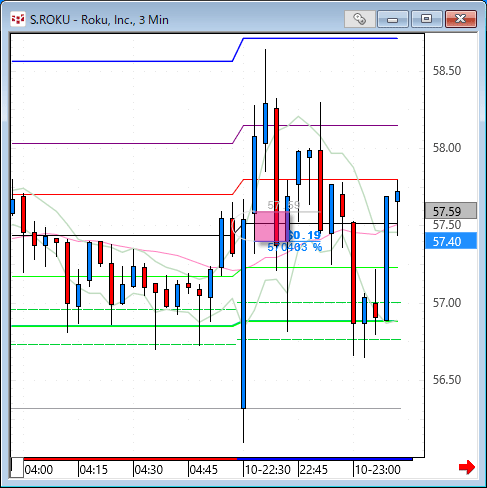Click the blue 57.40 price marker

click(451, 241)
